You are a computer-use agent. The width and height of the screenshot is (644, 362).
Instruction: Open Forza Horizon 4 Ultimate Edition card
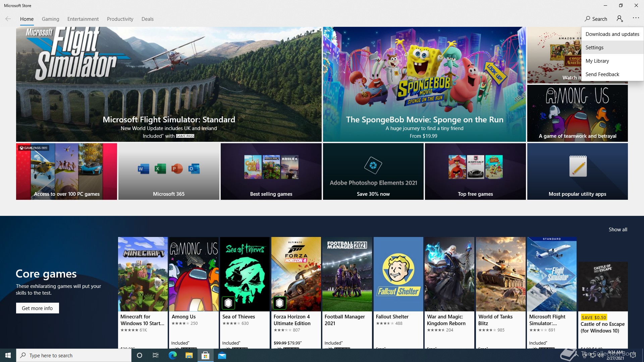296,293
